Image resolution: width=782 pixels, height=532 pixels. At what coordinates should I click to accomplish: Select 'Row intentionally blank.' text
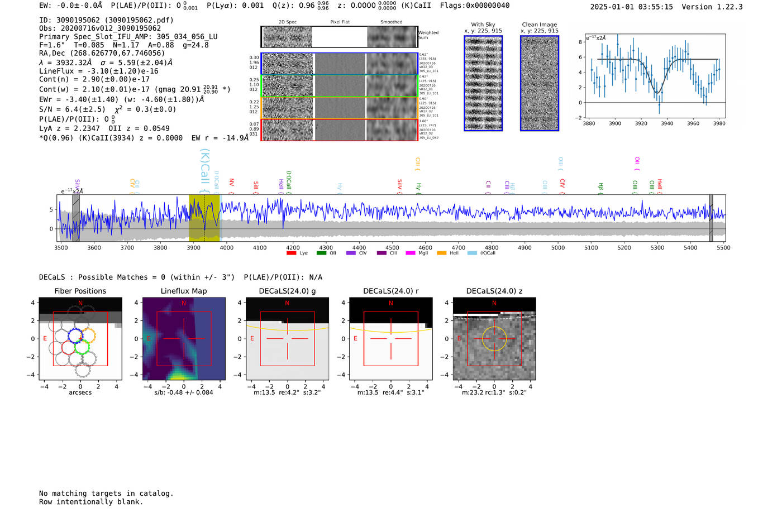[x=91, y=502]
